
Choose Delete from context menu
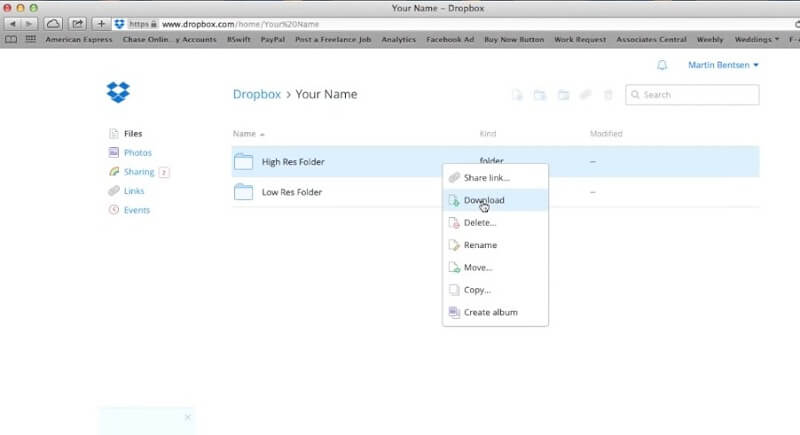coord(495,222)
